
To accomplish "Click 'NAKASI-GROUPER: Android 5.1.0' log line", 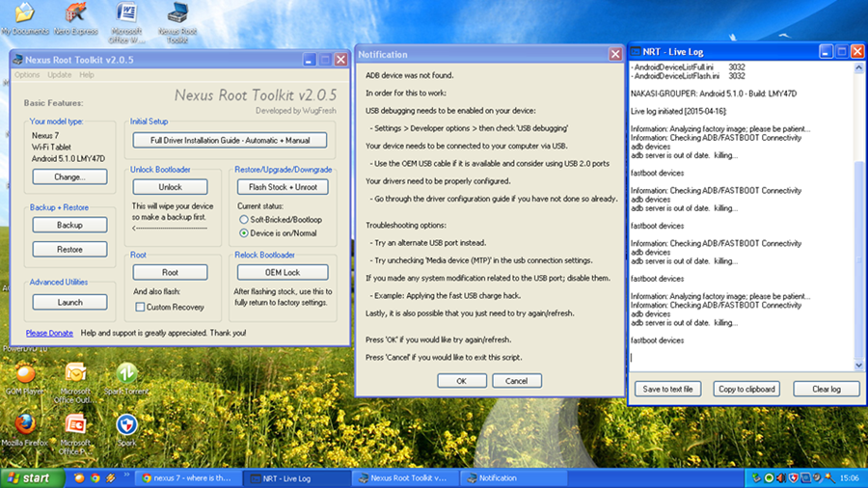I will click(x=714, y=95).
